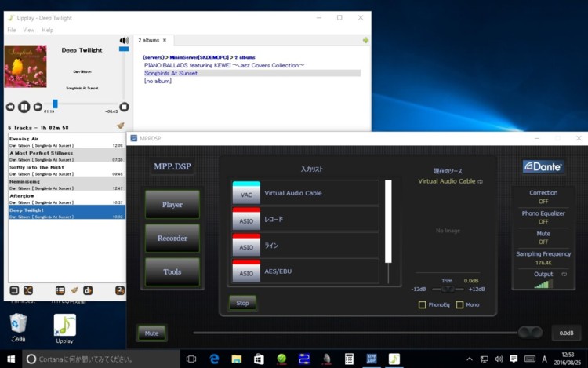Toggle shuffle icon in Upplay footer
This screenshot has height=368, width=588.
pos(28,290)
